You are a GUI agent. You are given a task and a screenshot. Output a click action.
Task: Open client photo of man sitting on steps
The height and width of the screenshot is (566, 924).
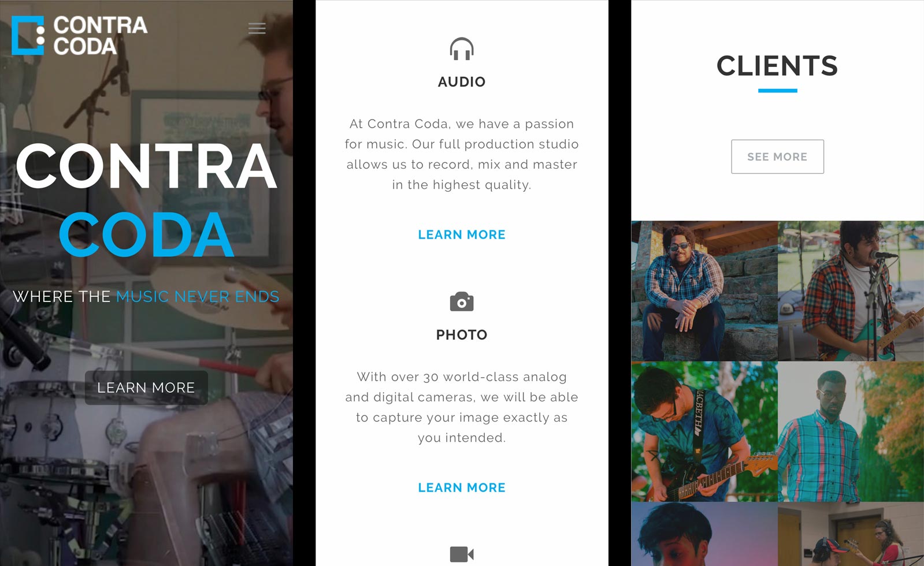pos(704,291)
